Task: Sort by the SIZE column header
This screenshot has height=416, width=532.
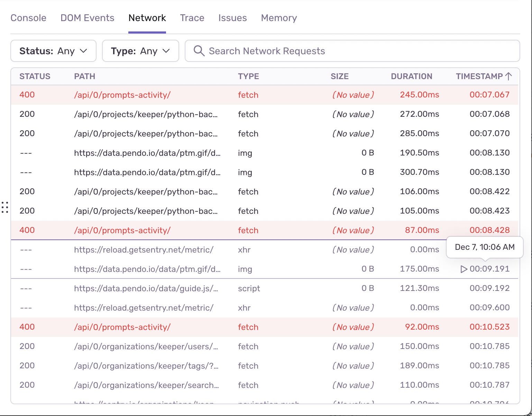Action: coord(339,76)
